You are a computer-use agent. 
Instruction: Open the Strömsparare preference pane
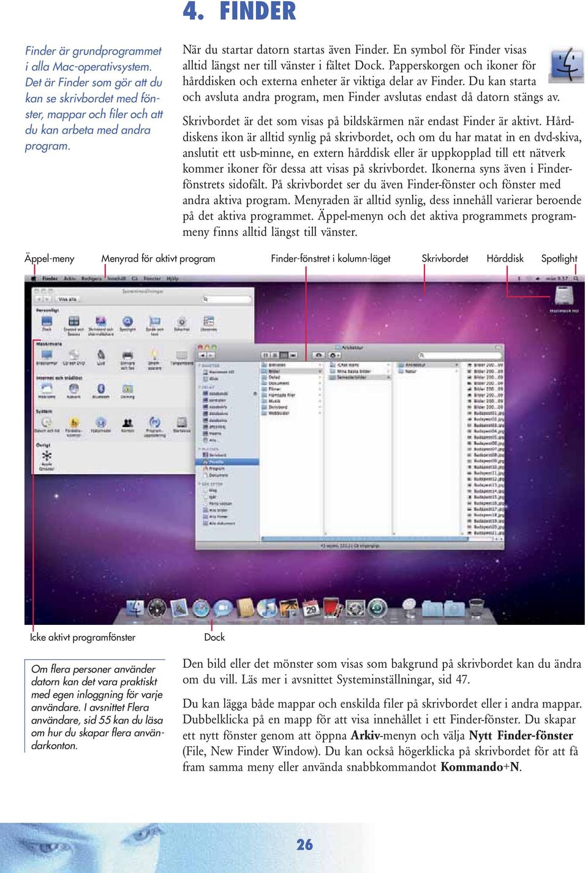pos(155,358)
